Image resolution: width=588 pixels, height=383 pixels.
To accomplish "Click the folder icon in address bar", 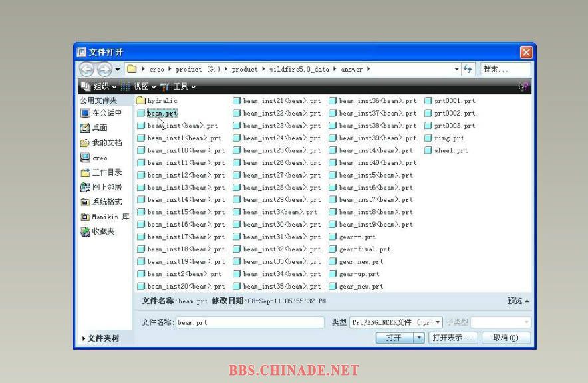I will tap(132, 69).
